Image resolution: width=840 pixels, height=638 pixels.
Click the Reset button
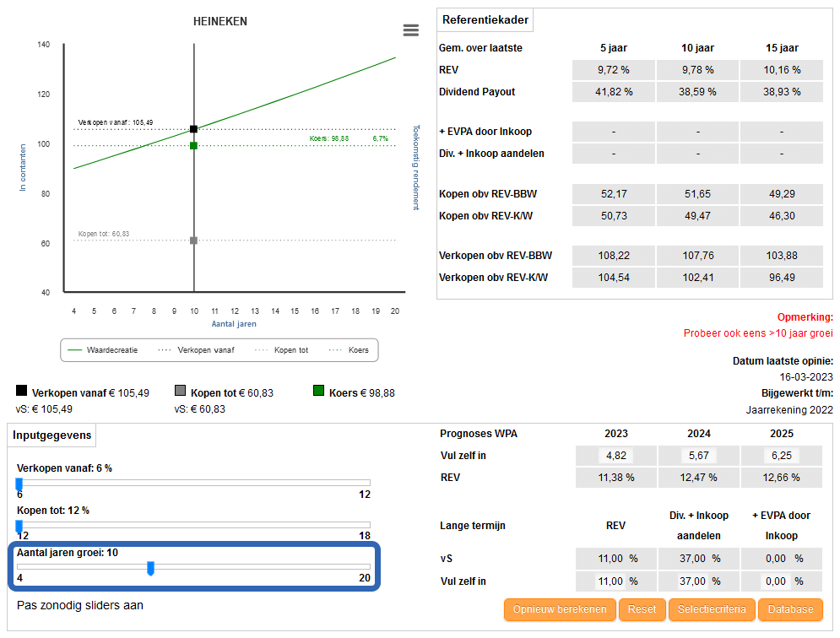click(x=642, y=609)
